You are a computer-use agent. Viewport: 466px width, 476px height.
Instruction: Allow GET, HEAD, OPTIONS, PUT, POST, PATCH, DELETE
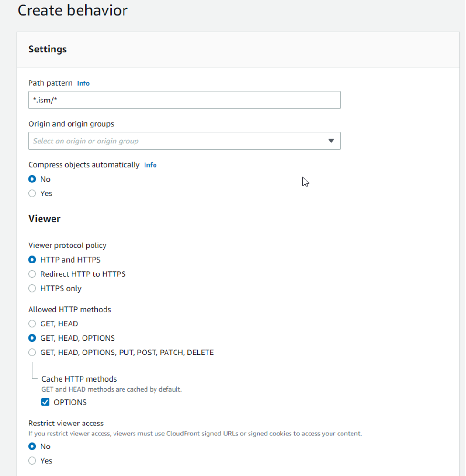point(31,353)
